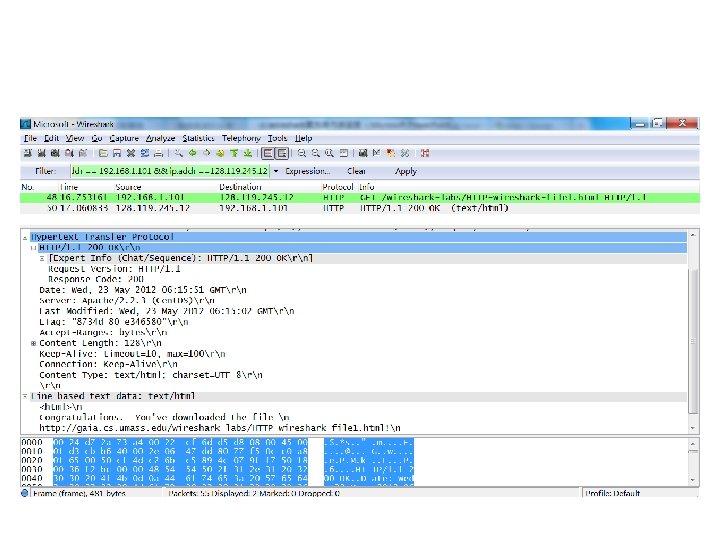Viewport: 720px width, 540px height.
Task: Go to specific packet number icon
Action: pos(220,153)
